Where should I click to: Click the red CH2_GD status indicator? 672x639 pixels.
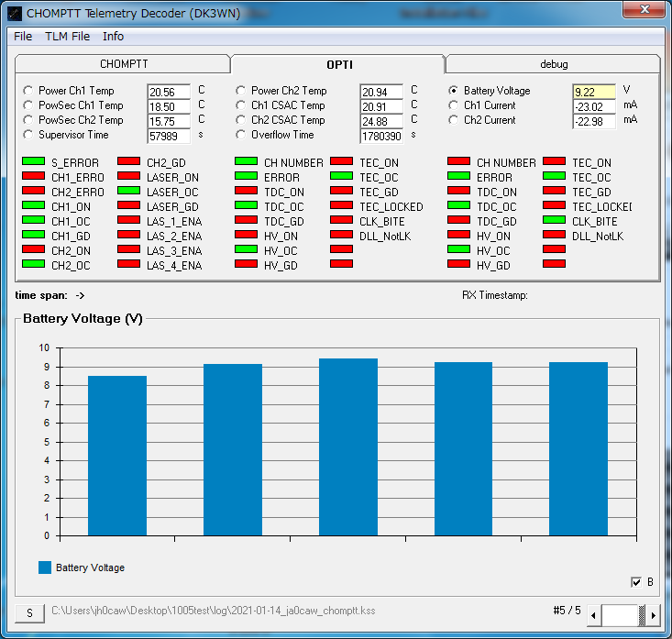point(129,161)
